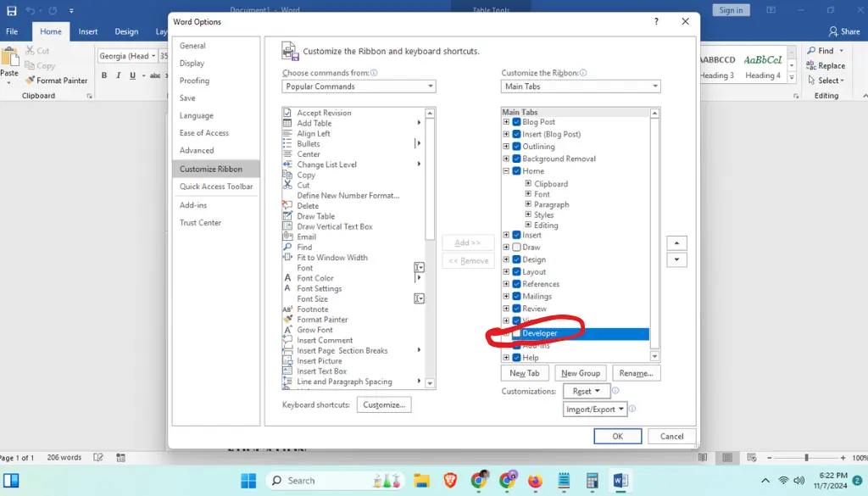Uncheck the Mailings tab checkbox
This screenshot has height=496, width=868.
point(516,296)
